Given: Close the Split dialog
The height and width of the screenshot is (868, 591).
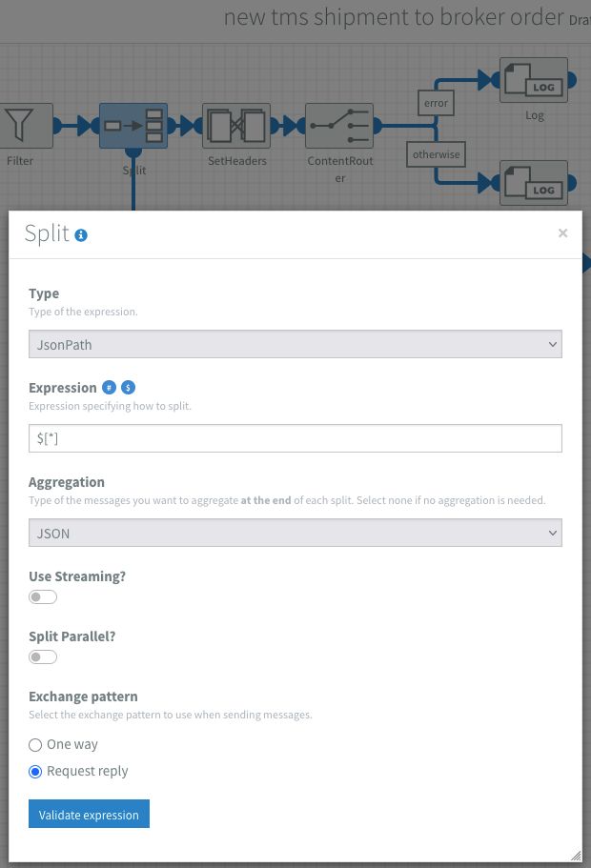Looking at the screenshot, I should 562,232.
